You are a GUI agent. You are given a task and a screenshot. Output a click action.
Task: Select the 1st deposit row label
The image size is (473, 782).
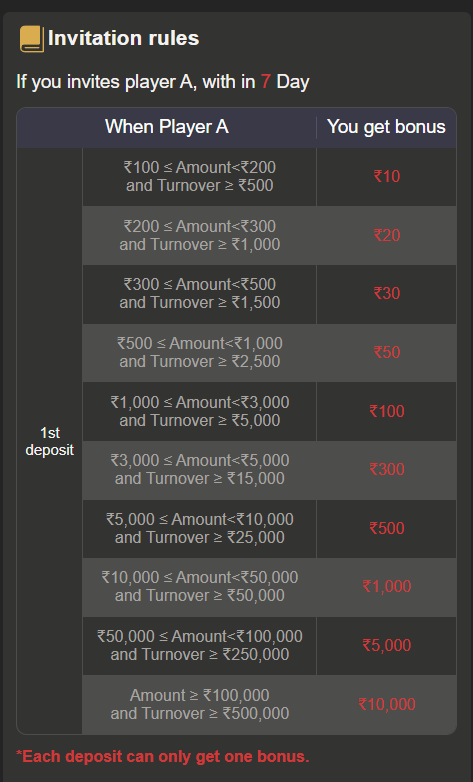click(49, 441)
